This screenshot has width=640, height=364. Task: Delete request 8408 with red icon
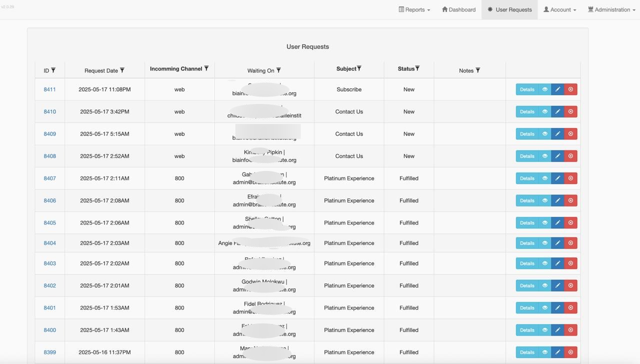(570, 156)
